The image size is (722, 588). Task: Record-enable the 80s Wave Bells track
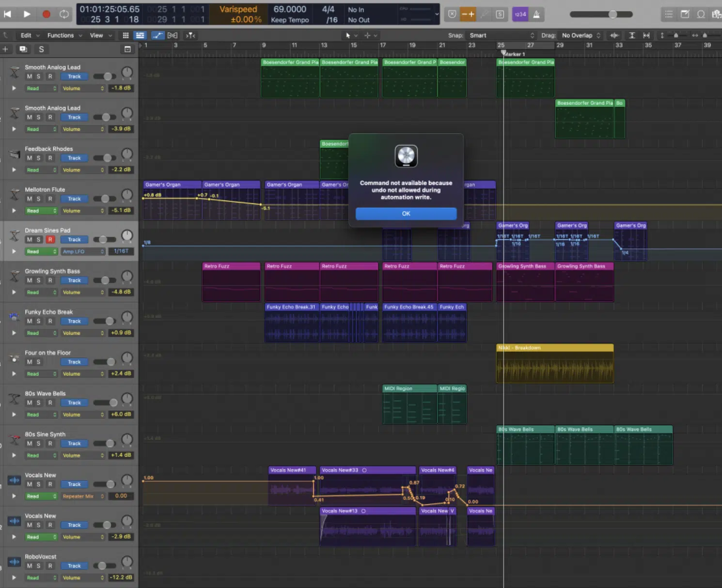coord(50,402)
